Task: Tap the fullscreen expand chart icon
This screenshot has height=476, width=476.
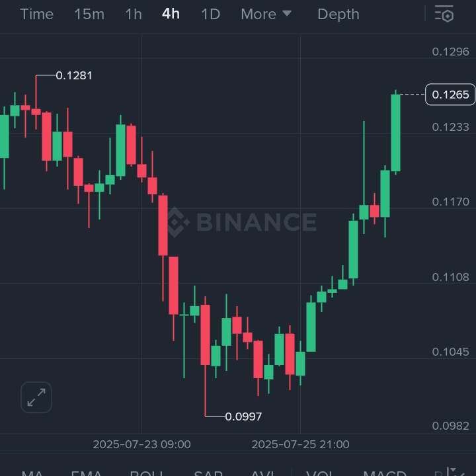Action: point(36,397)
